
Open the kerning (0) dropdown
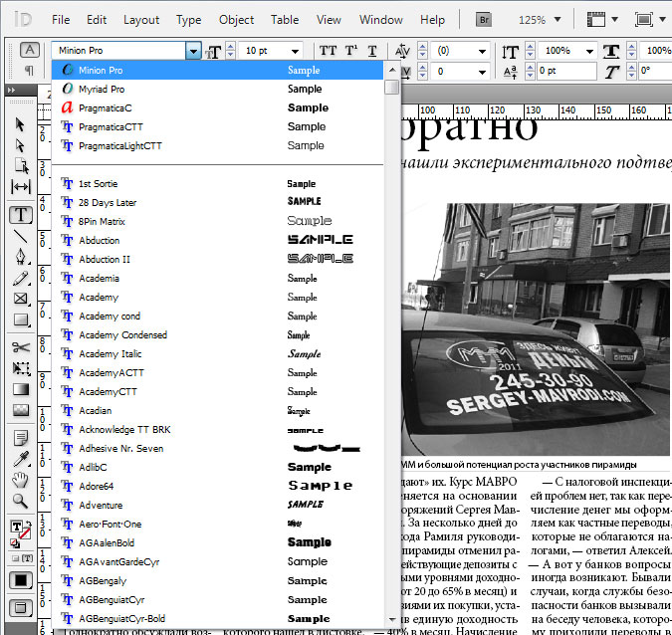pyautogui.click(x=482, y=52)
